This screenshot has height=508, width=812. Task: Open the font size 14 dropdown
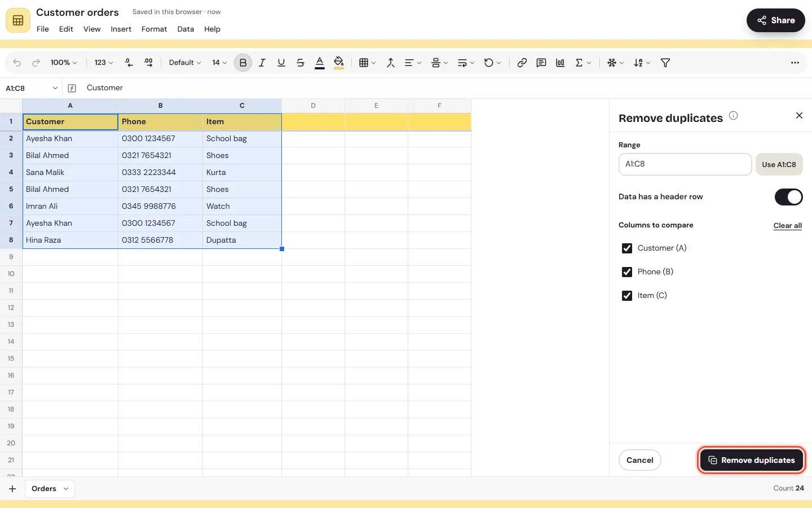point(219,63)
